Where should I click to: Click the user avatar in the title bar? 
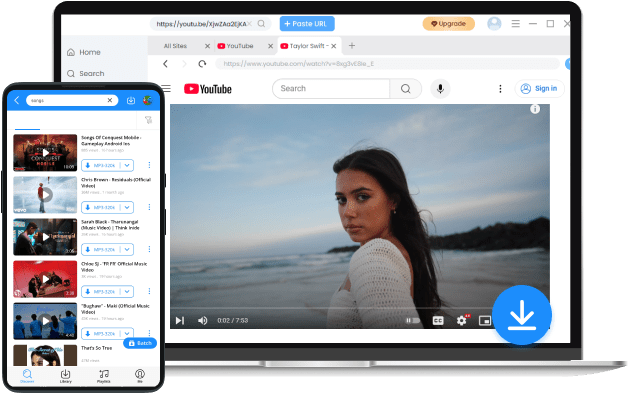(494, 24)
